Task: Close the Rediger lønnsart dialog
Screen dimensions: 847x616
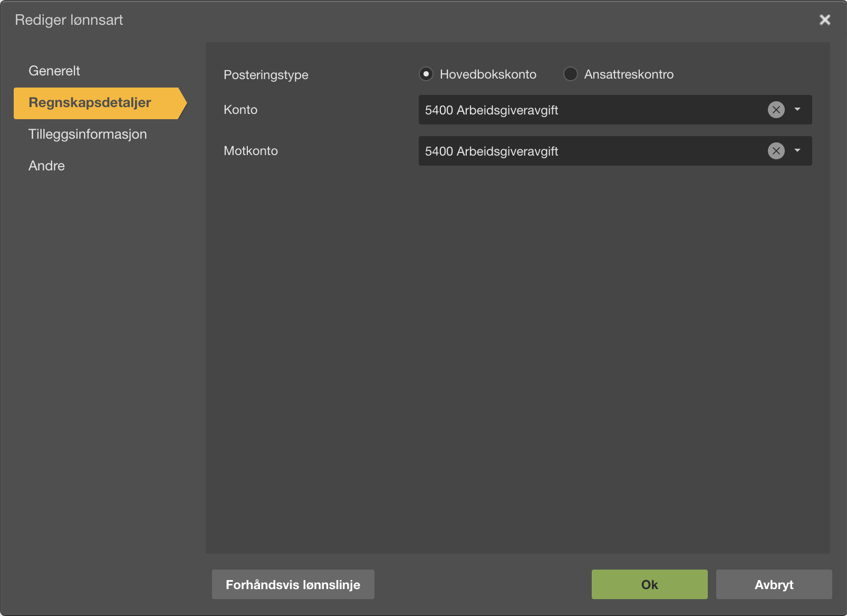Action: [x=825, y=20]
